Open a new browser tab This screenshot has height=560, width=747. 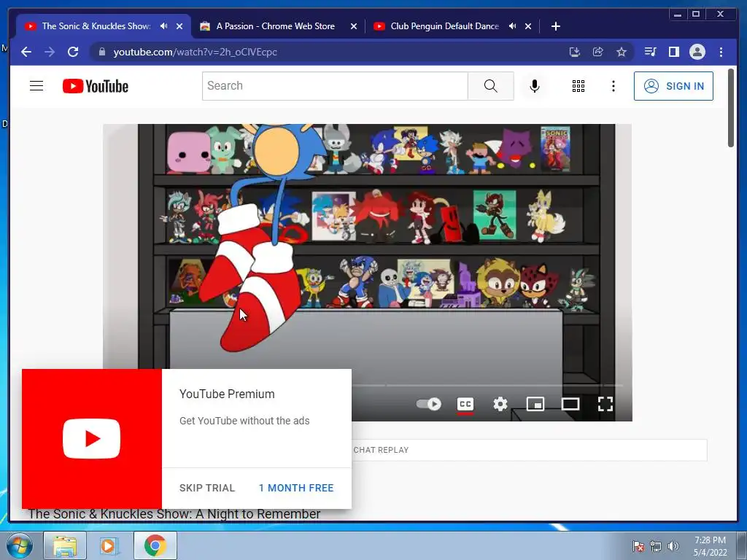pyautogui.click(x=555, y=26)
